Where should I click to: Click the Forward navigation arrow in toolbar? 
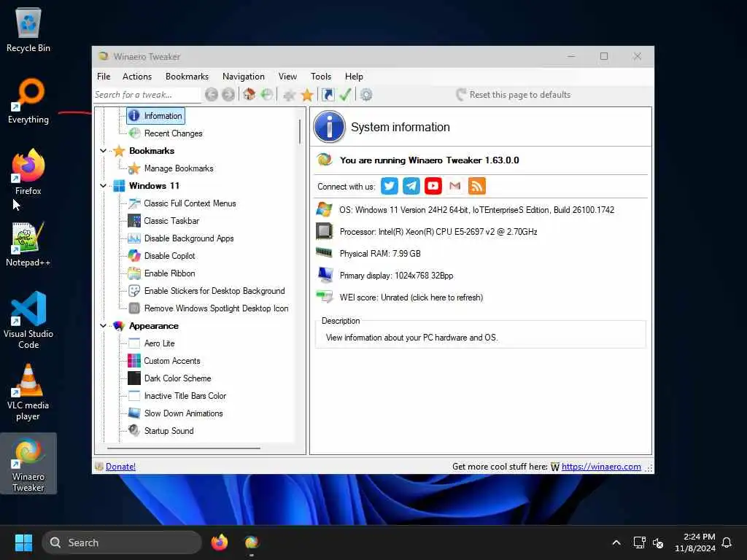[228, 95]
